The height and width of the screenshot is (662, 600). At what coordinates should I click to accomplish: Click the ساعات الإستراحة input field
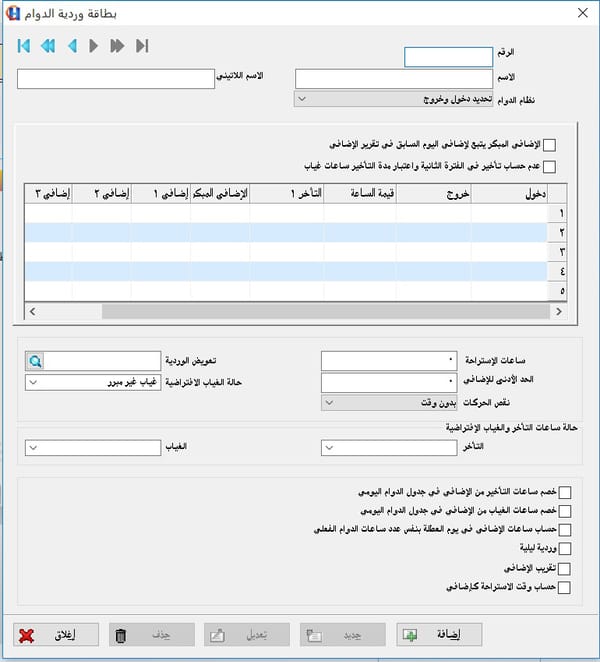(x=389, y=361)
